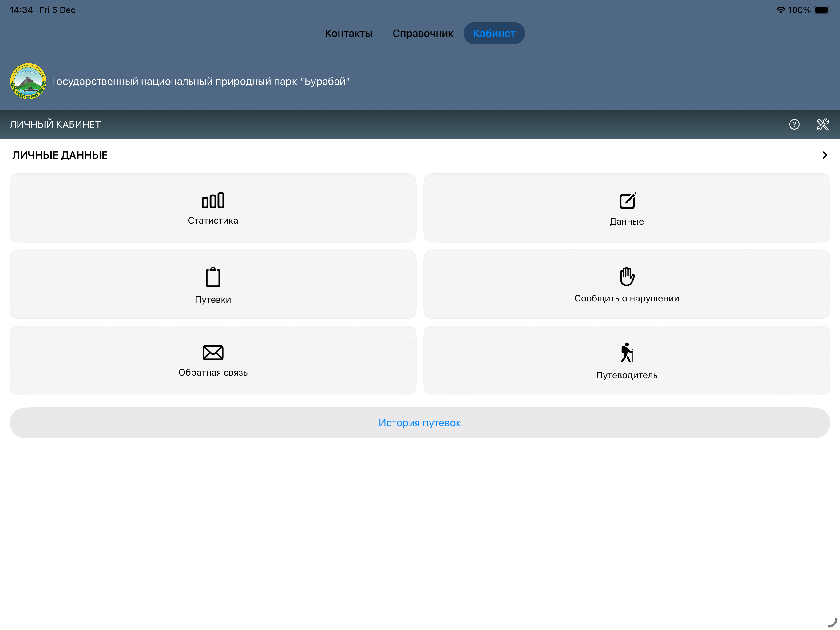Click the ЛИЧНЫЕ ДАННЫЕ heading
This screenshot has height=630, width=840.
60,155
